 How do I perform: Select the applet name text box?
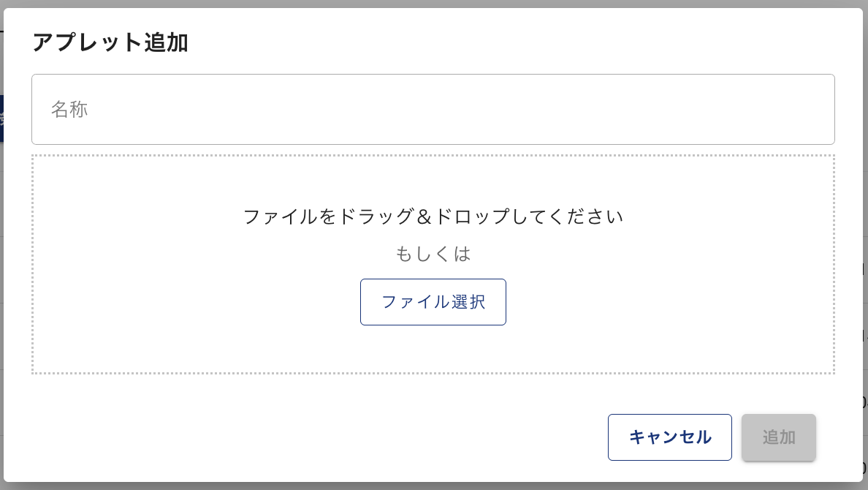433,109
